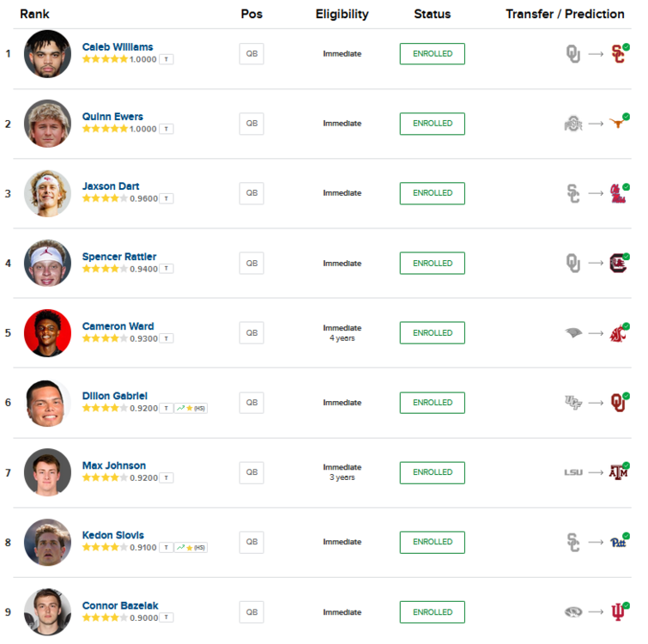Select the Pitt logo in Kedon Slovis' row
Viewport: 648px width, 644px height.
tap(617, 542)
